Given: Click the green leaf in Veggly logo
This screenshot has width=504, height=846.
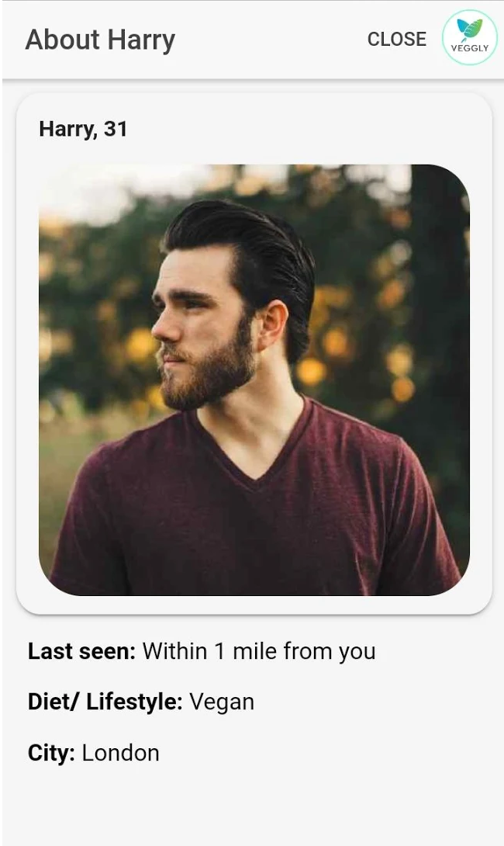Looking at the screenshot, I should pyautogui.click(x=469, y=30).
